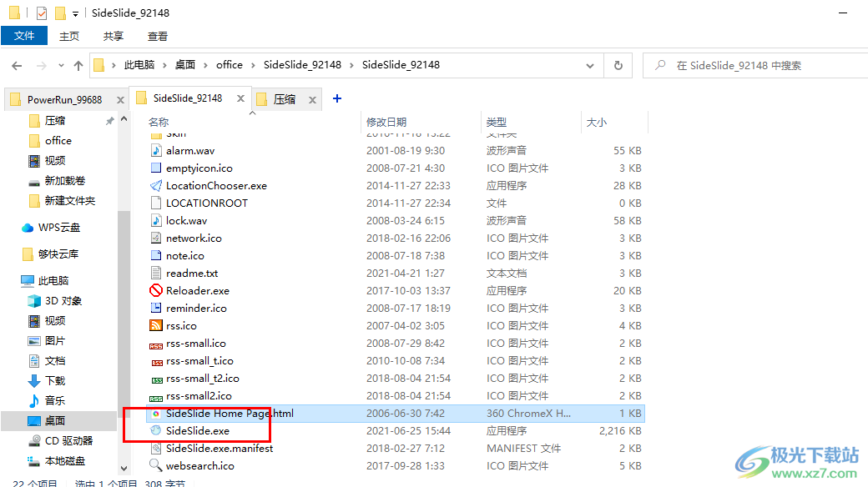Click first SideSlide_92148 breadcrumb segment

coord(302,65)
